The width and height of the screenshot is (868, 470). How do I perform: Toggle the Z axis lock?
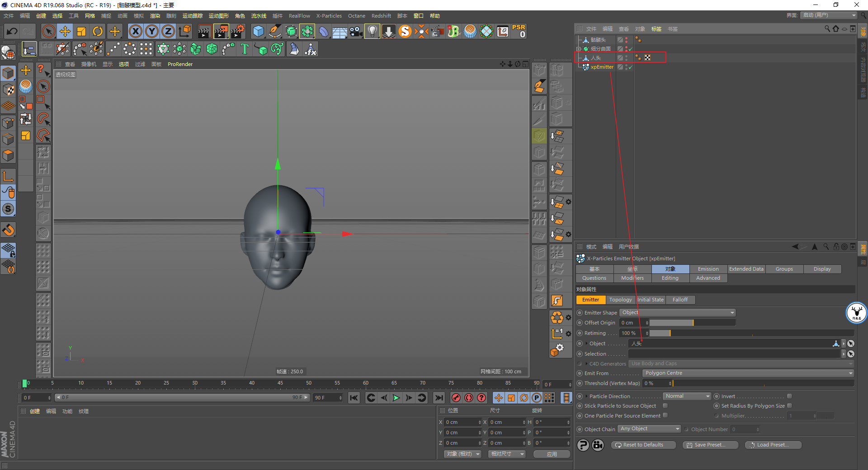click(x=168, y=31)
